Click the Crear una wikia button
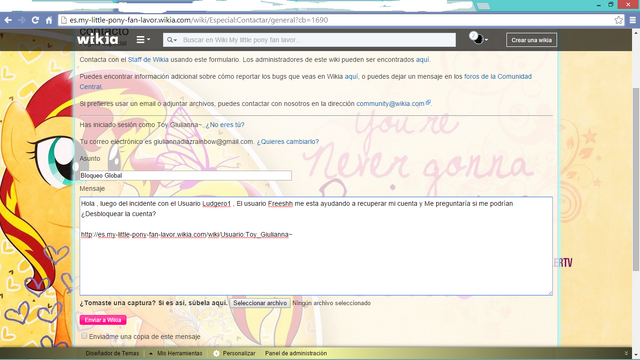This screenshot has width=640, height=360. coord(531,40)
